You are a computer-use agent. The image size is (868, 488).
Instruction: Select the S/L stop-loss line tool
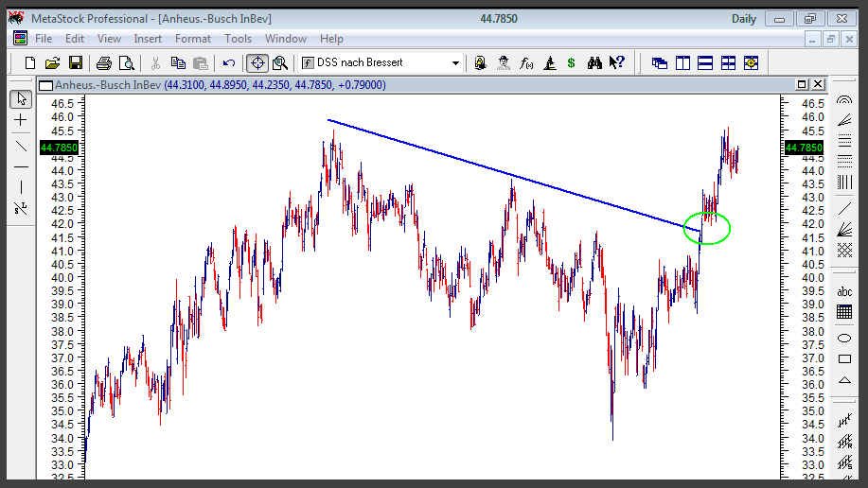(x=21, y=209)
